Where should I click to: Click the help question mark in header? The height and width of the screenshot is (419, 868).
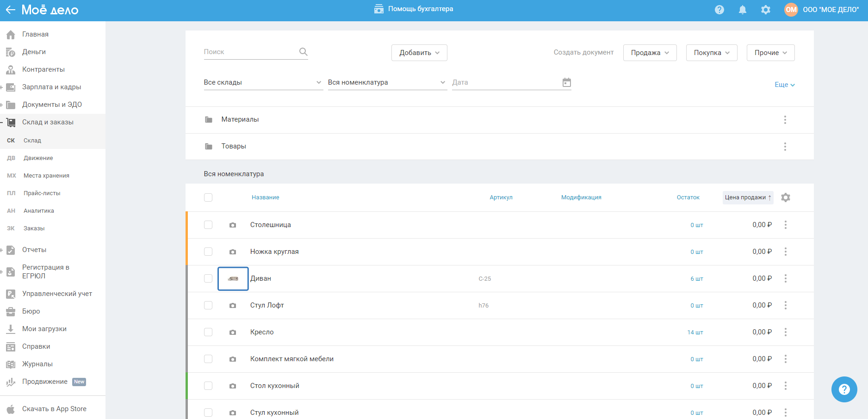click(x=719, y=10)
